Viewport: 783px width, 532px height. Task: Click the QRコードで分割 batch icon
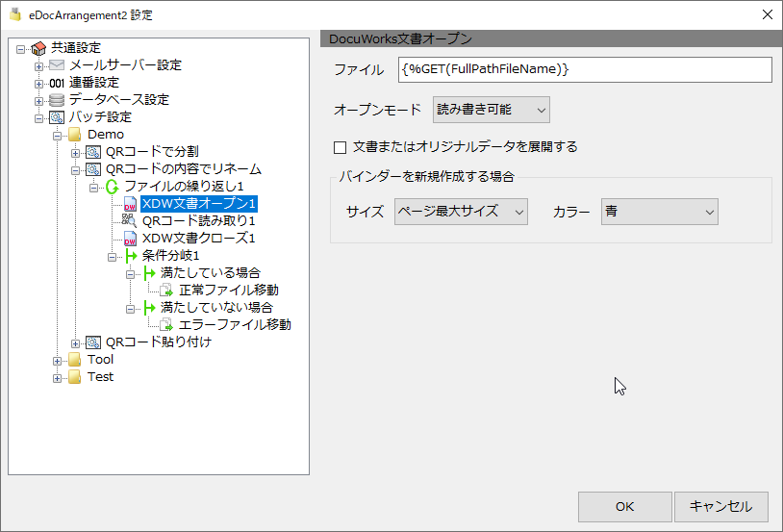pyautogui.click(x=93, y=152)
